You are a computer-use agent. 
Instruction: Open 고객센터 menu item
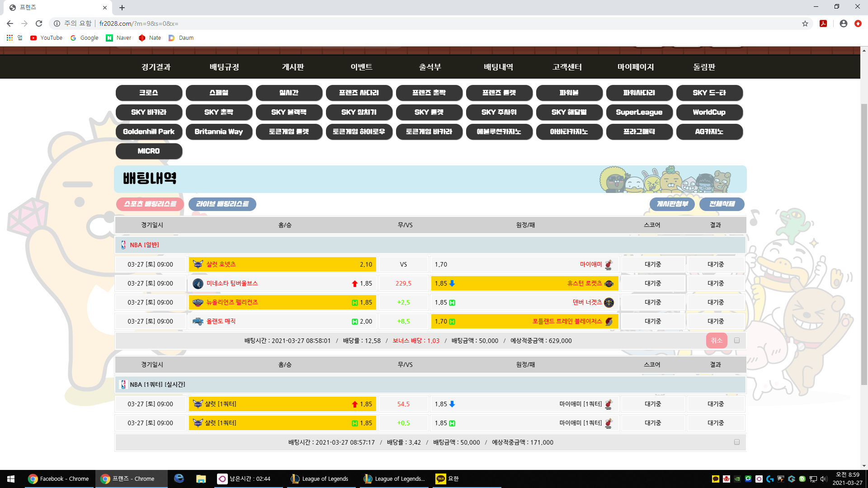click(x=567, y=67)
